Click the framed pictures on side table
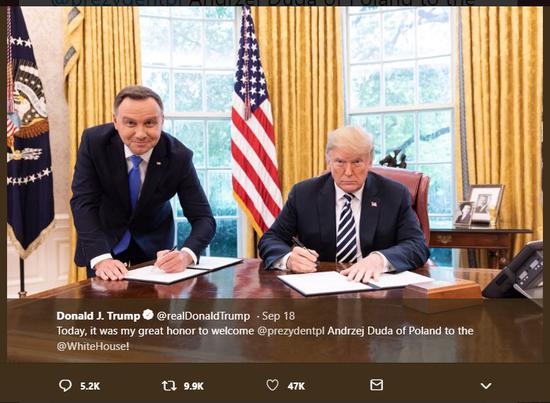The height and width of the screenshot is (403, 550). pyautogui.click(x=479, y=205)
